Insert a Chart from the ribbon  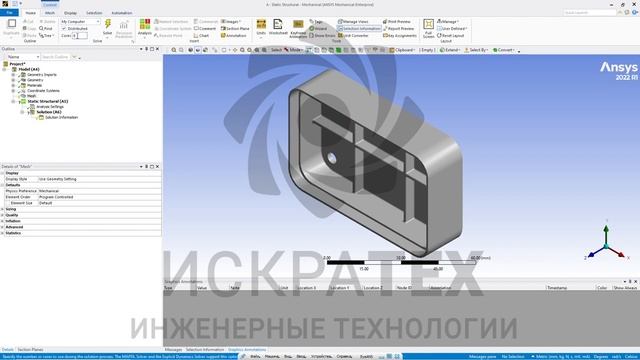[201, 36]
